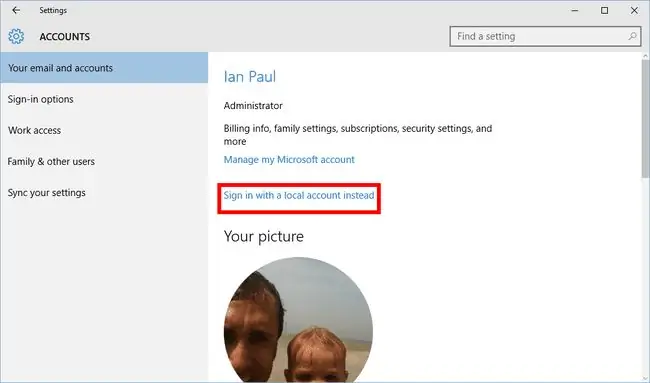Open Sign-in options section
Screen dimensions: 650x383
click(104, 99)
